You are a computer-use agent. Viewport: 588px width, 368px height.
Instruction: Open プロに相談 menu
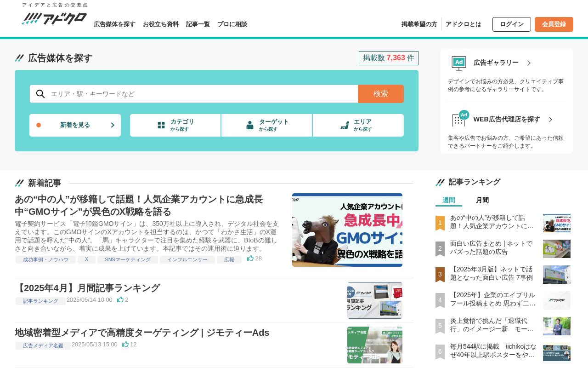232,24
